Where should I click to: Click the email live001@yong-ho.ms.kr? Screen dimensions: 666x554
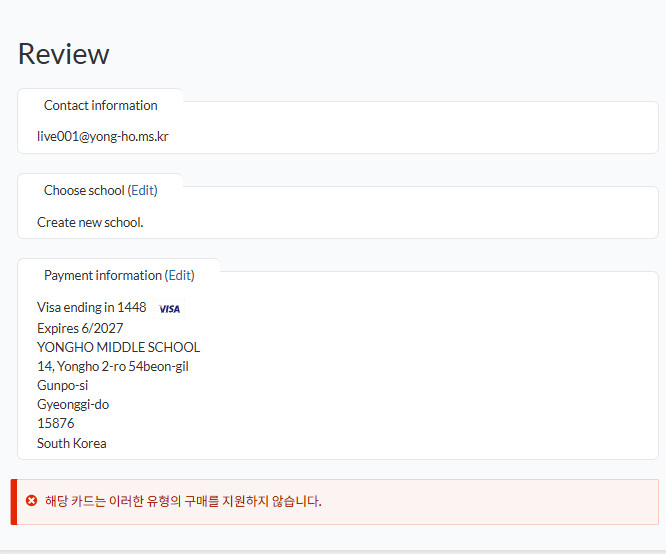click(x=102, y=136)
